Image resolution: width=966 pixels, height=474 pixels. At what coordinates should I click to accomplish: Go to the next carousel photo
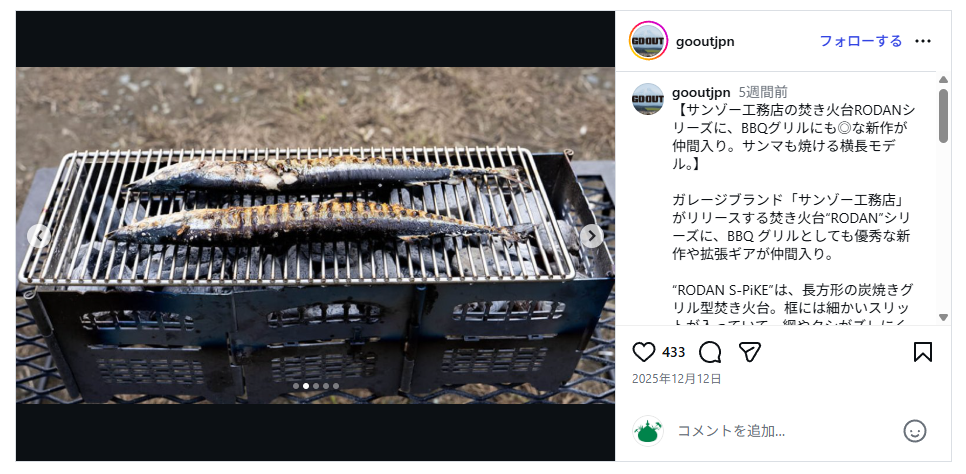click(592, 236)
